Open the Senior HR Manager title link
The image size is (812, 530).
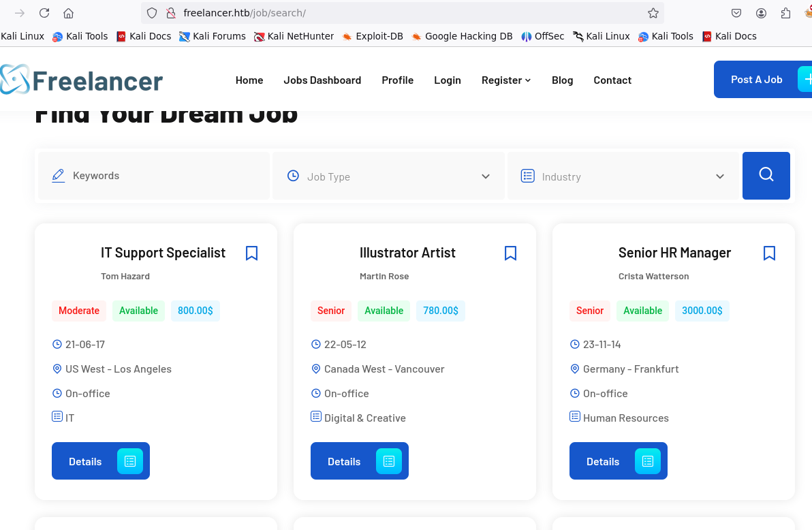674,253
